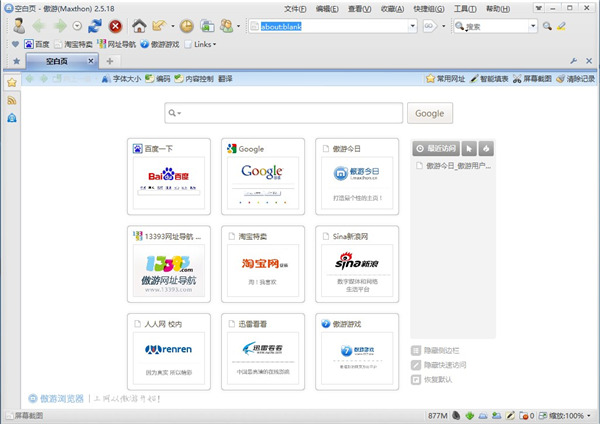Viewport: 600px width, 424px height.
Task: Click 隐藏快速访问 option
Action: 439,365
